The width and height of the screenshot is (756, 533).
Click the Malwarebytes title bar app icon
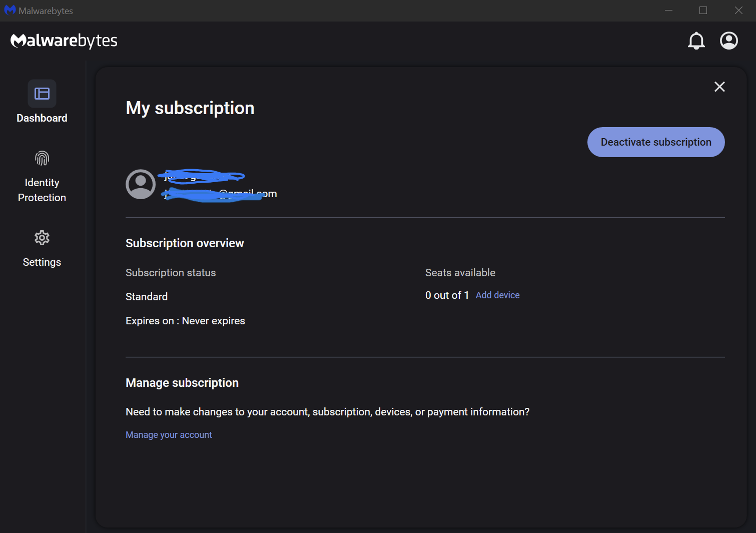[x=10, y=11]
